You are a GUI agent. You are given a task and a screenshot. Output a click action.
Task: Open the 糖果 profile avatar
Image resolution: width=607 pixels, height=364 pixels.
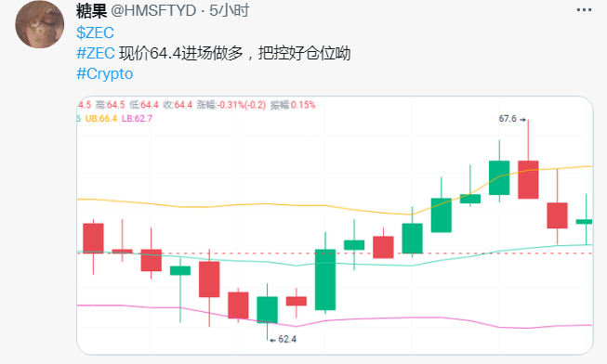click(39, 24)
